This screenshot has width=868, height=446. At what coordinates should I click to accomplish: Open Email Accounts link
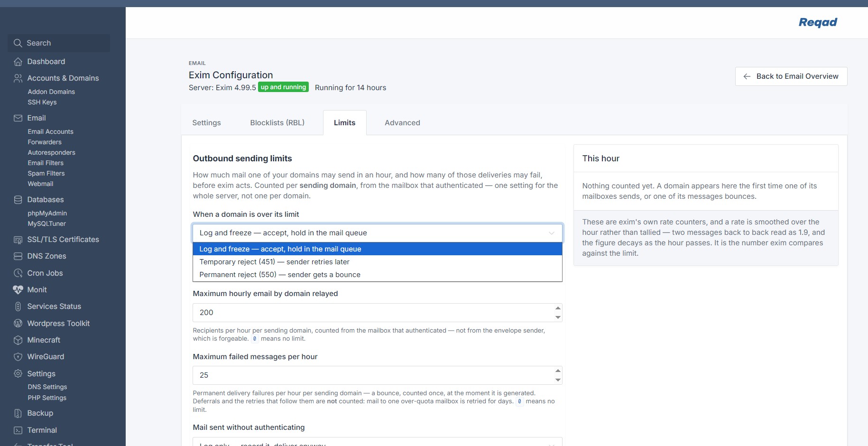point(51,132)
